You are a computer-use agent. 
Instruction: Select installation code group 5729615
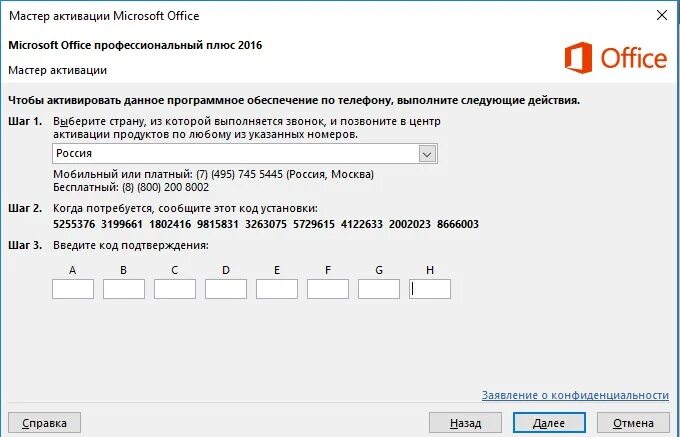(x=314, y=224)
